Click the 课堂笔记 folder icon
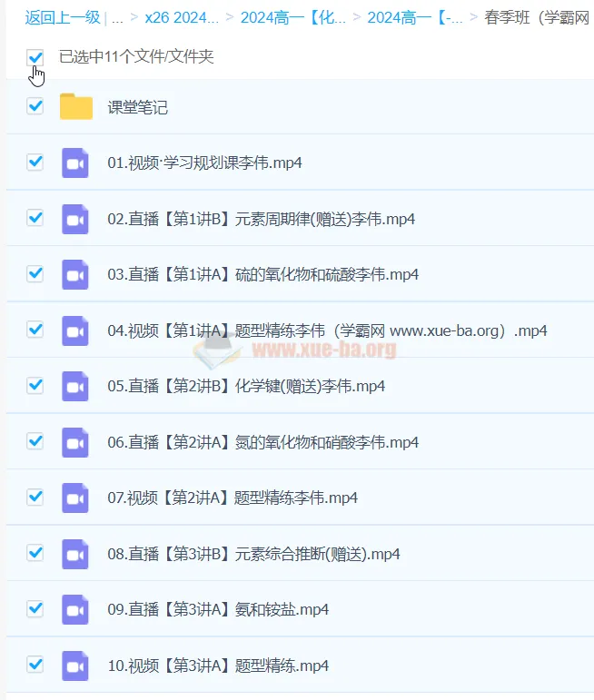The width and height of the screenshot is (594, 700). (76, 107)
